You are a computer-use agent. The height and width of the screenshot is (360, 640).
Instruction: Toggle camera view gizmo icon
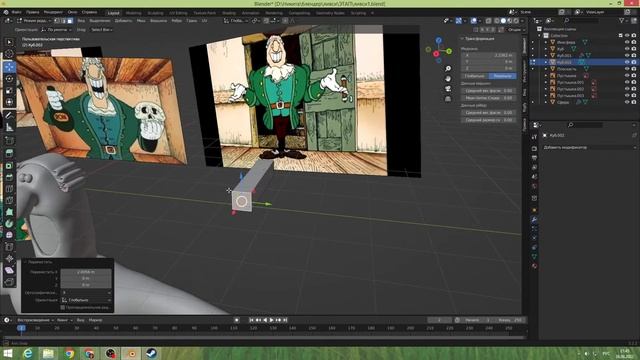pyautogui.click(x=448, y=89)
